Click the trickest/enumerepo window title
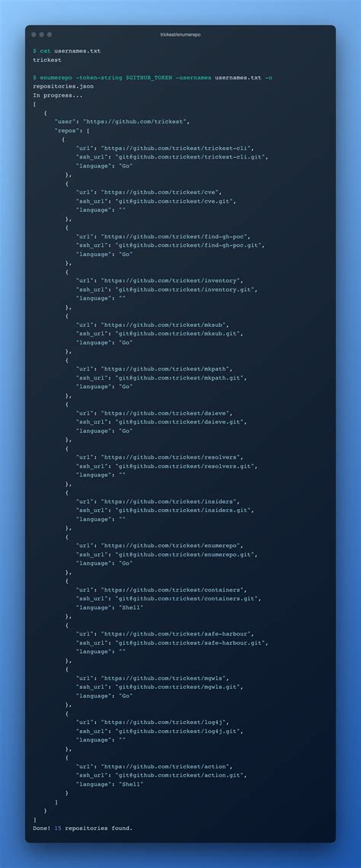The height and width of the screenshot is (868, 361). point(180,34)
